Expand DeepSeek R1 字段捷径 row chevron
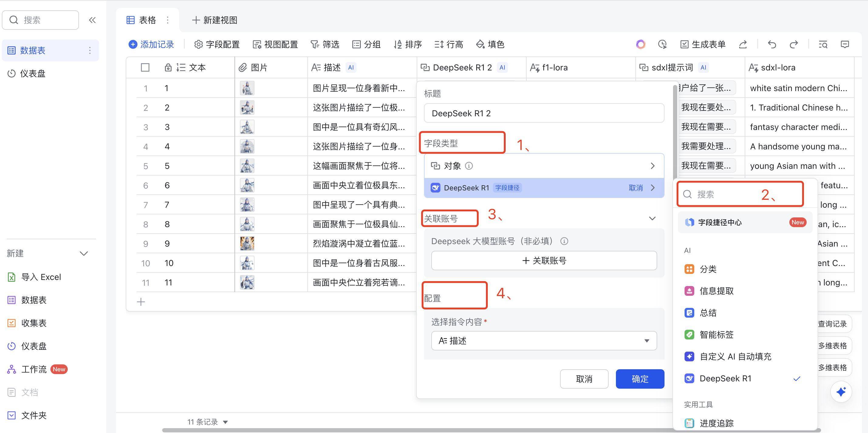 point(653,188)
